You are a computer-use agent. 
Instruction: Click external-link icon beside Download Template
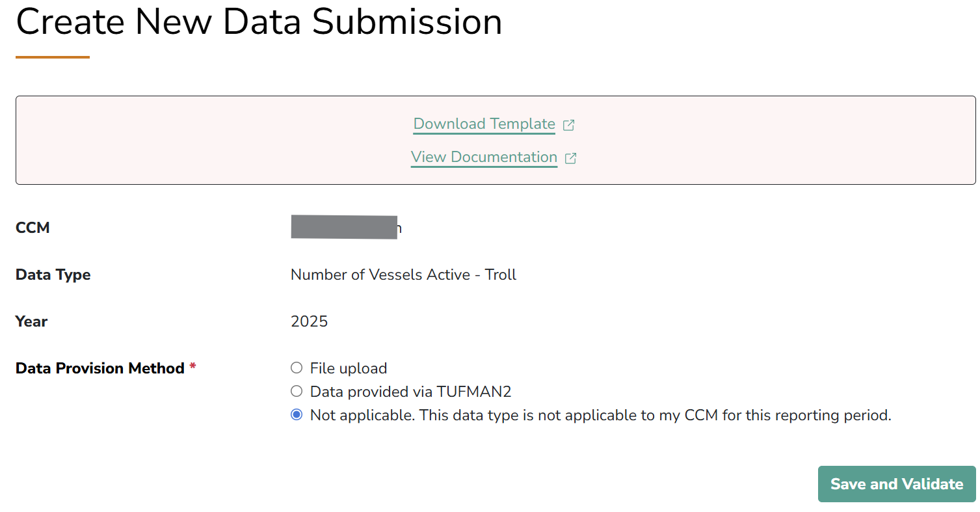click(568, 125)
